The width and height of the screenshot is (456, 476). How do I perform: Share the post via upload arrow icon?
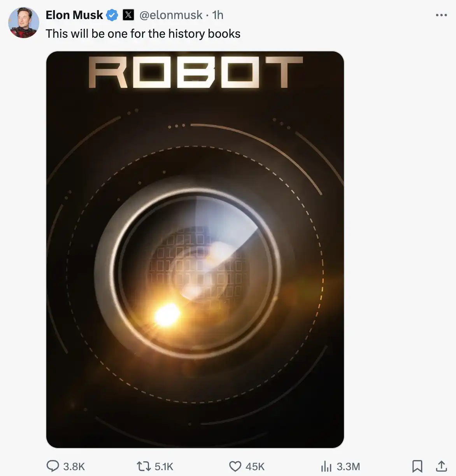point(441,466)
